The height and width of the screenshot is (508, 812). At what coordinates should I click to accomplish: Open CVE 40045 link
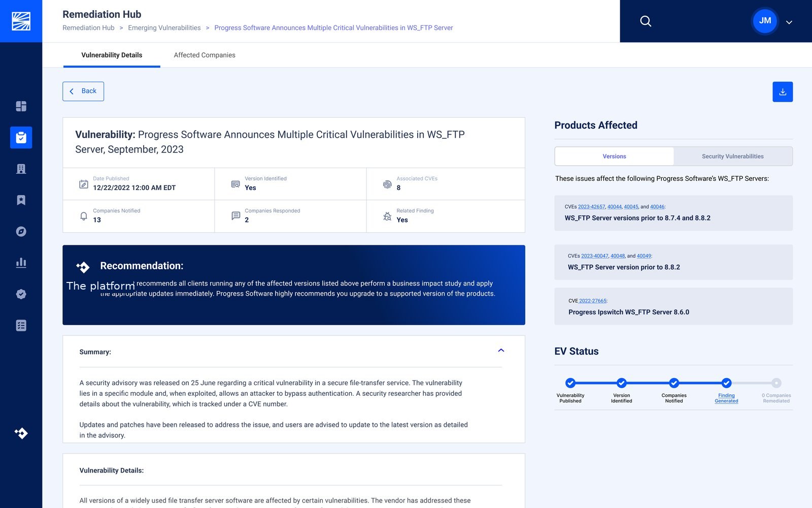pos(631,207)
